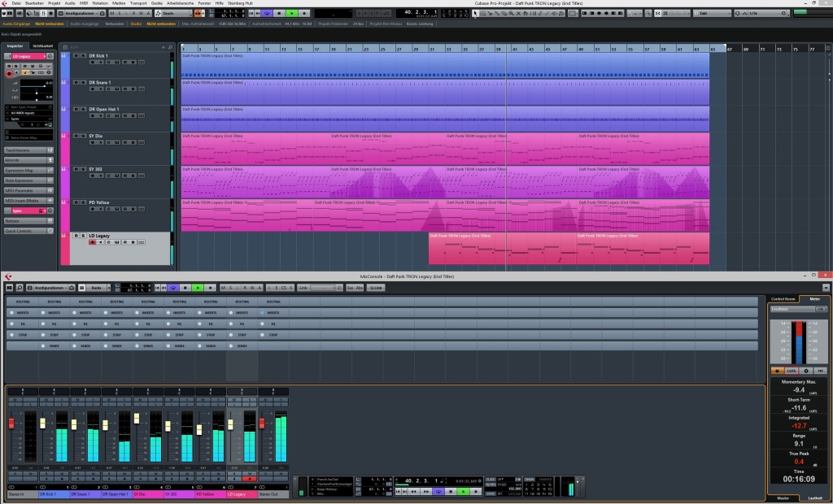The height and width of the screenshot is (504, 833).
Task: Solo the PD Yellow track
Action: click(x=83, y=202)
